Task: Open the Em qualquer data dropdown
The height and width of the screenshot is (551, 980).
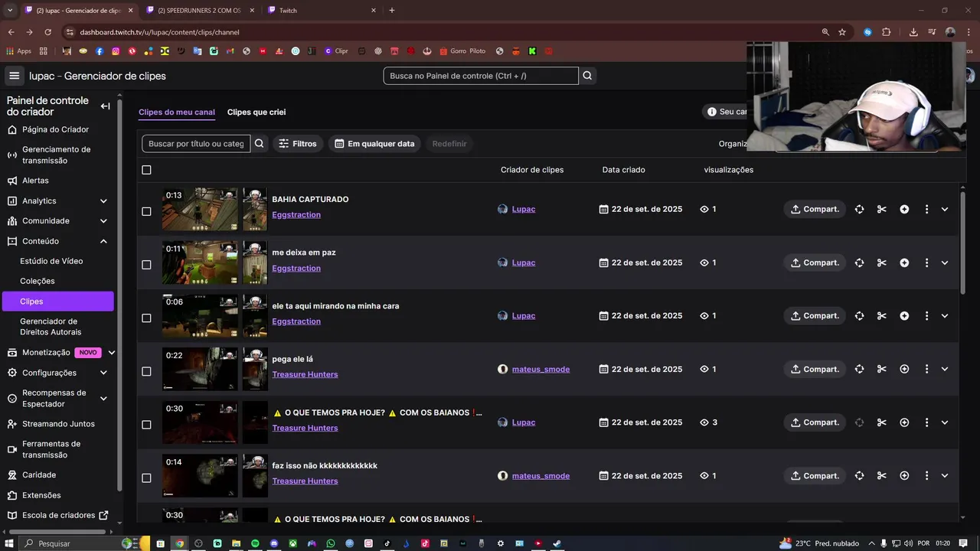Action: point(374,143)
